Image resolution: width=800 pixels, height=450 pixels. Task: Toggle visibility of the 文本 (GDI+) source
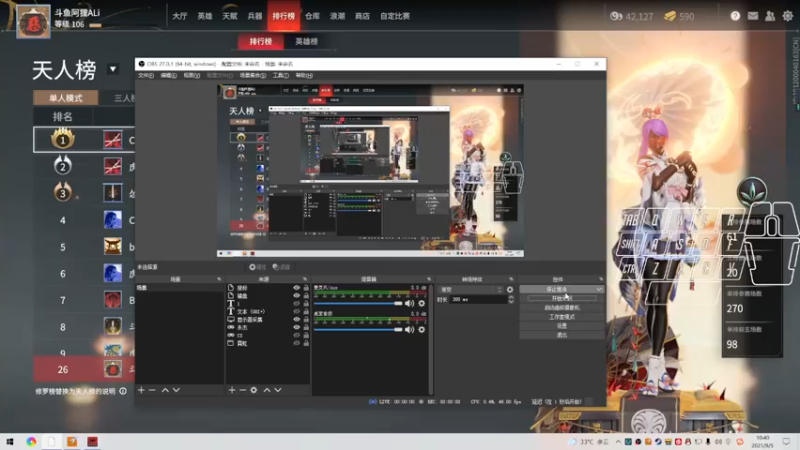tap(296, 311)
